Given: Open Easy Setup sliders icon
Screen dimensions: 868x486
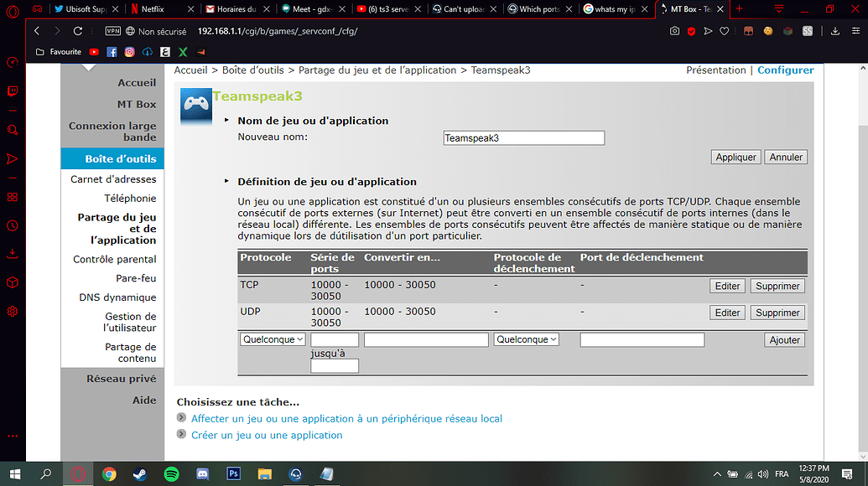Looking at the screenshot, I should point(855,31).
